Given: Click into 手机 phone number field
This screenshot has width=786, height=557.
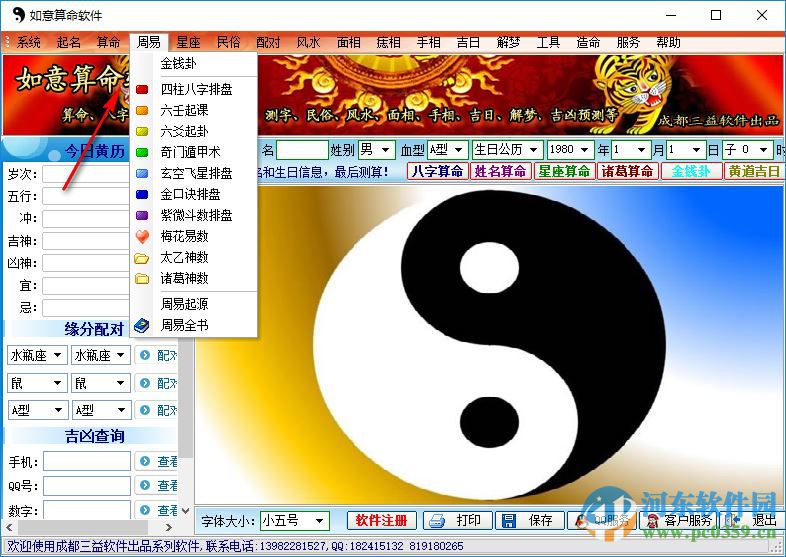Looking at the screenshot, I should tap(87, 461).
